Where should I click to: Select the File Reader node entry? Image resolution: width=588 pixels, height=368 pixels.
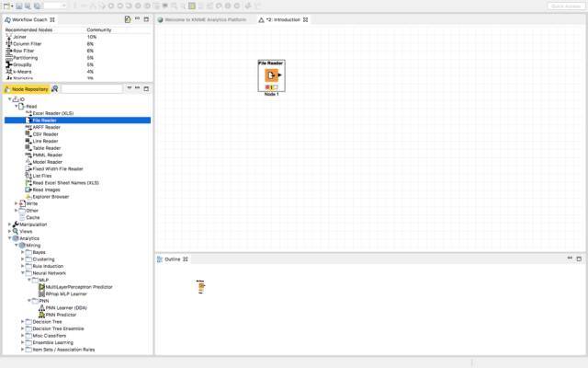(77, 121)
